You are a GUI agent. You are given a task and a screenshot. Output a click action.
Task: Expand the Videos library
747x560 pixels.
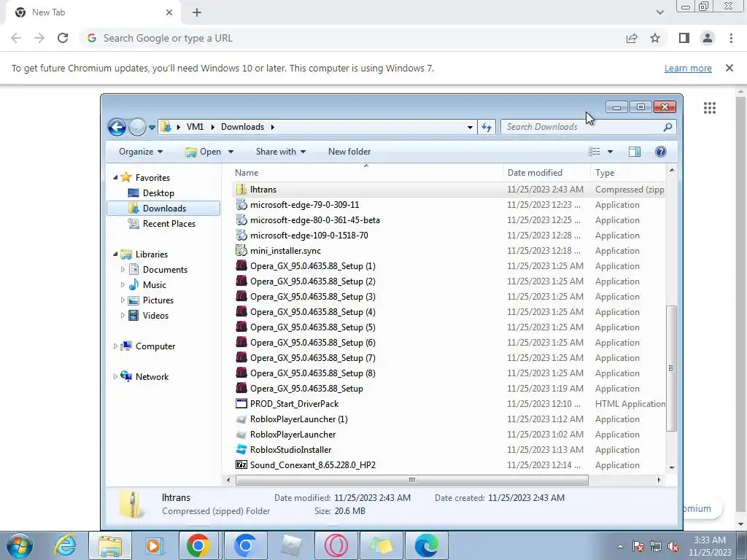(123, 315)
